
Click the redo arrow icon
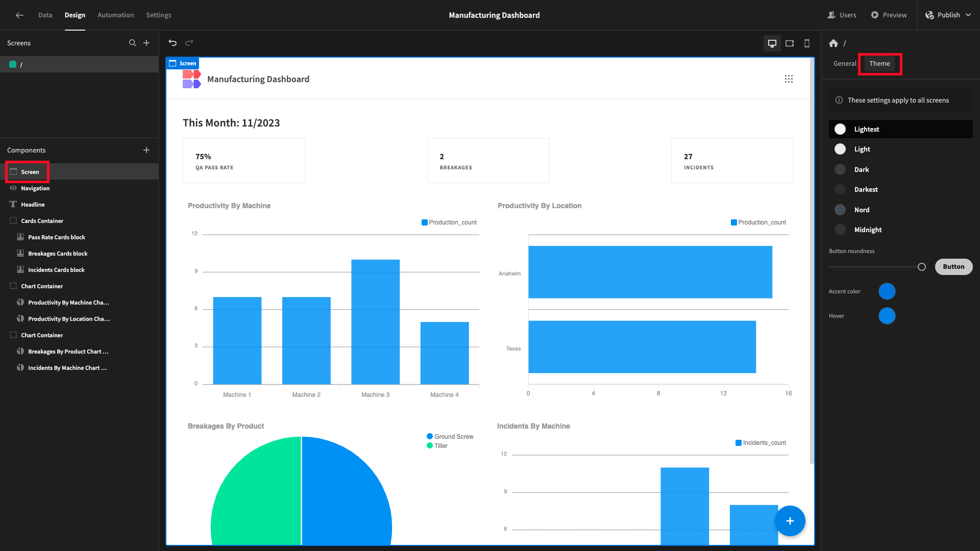click(x=189, y=43)
